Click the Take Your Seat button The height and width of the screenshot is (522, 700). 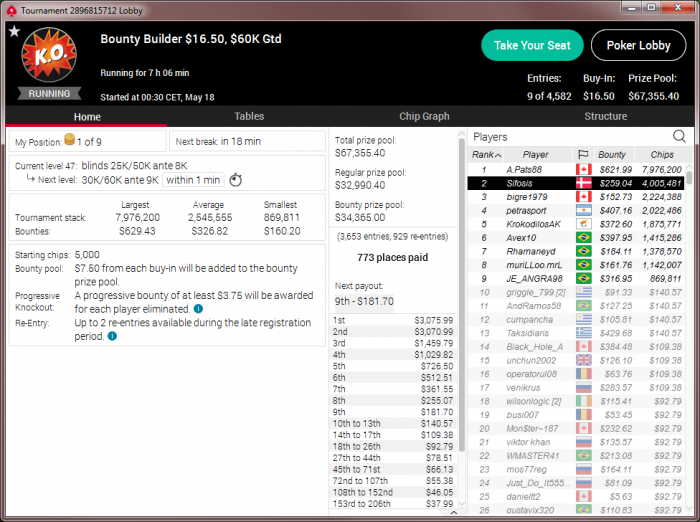(x=532, y=45)
